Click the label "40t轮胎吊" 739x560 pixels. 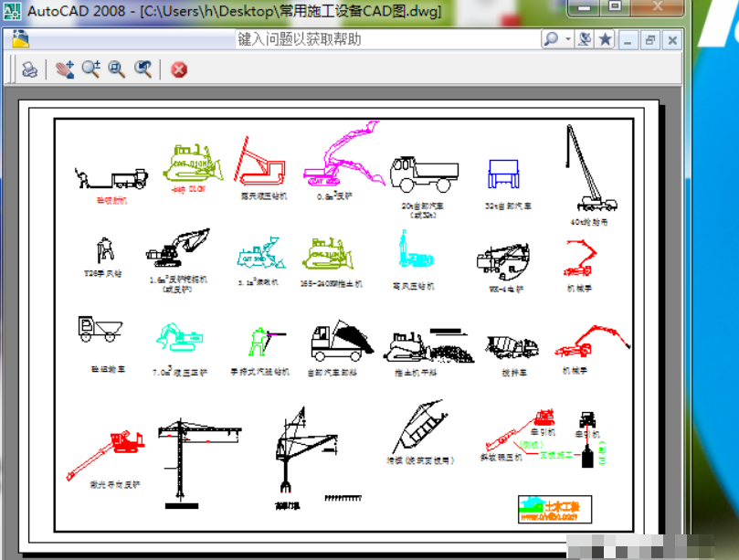(x=589, y=222)
